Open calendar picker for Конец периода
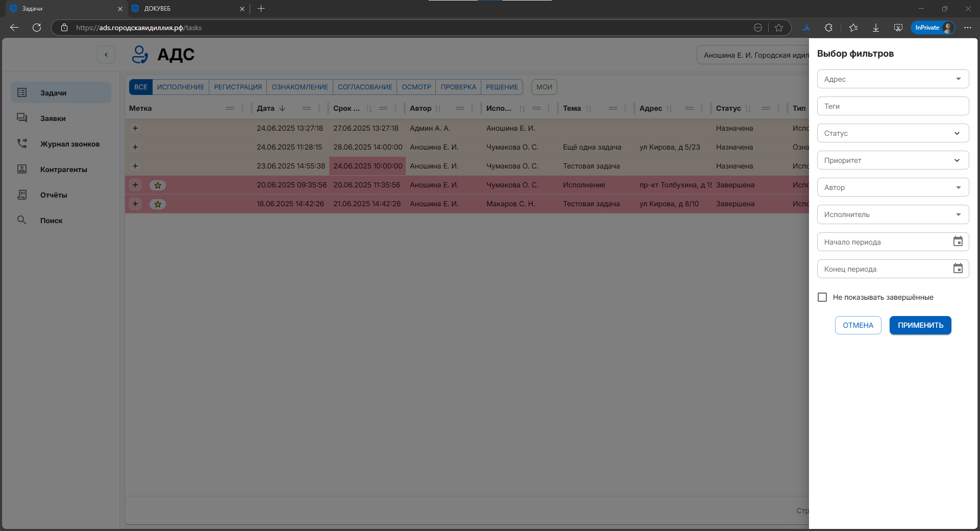The image size is (980, 531). click(958, 269)
